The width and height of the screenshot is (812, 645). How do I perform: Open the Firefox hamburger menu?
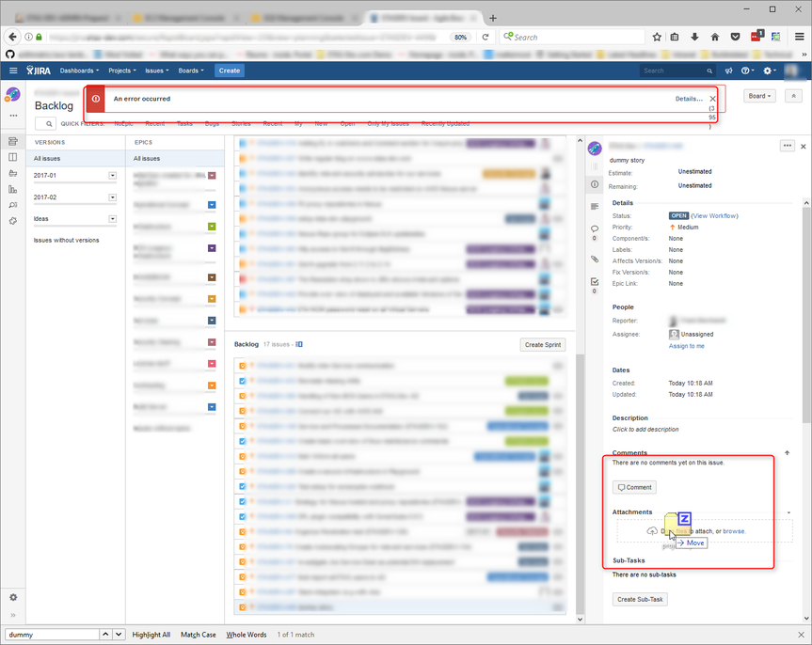tap(799, 37)
